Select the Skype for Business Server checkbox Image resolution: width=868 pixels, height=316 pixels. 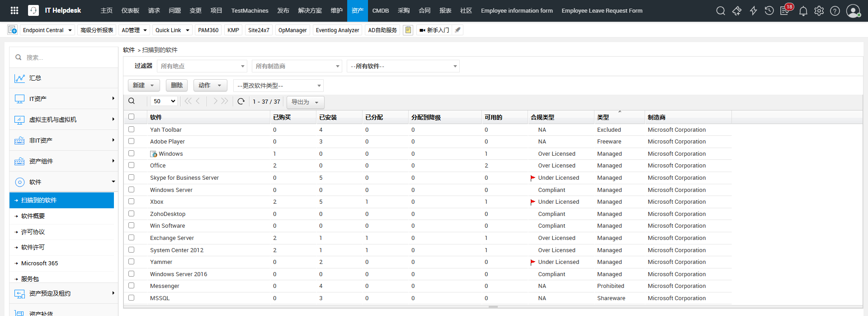click(132, 177)
